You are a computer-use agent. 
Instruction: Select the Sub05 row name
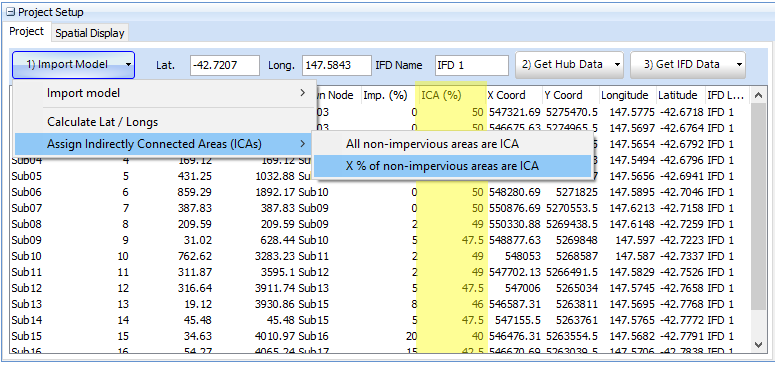point(26,176)
